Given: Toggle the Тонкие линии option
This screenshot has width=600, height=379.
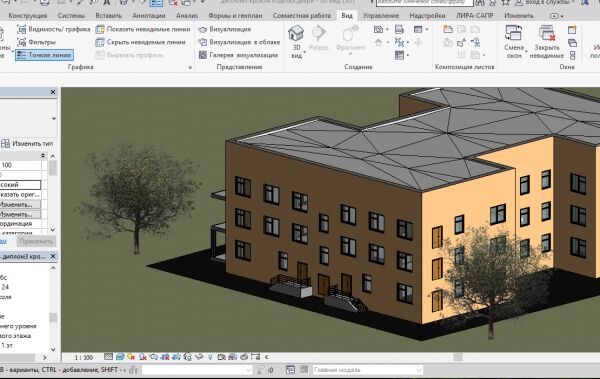Looking at the screenshot, I should click(44, 55).
